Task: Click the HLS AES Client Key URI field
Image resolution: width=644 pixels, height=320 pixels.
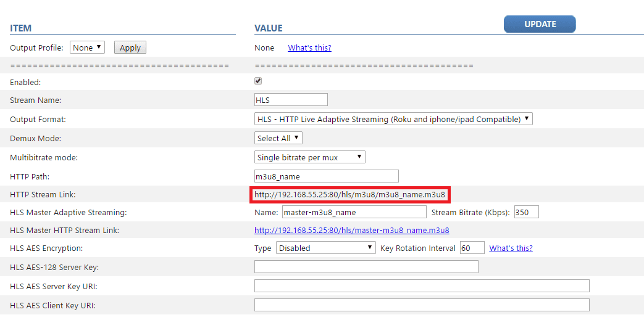Action: coord(422,305)
